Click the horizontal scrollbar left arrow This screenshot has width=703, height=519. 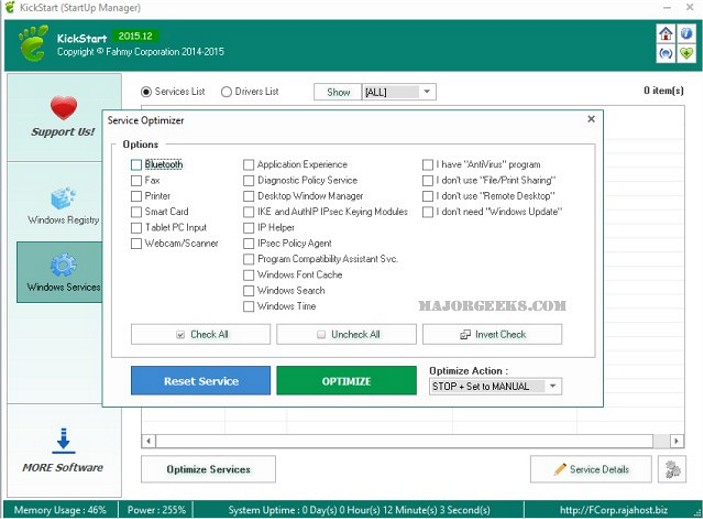(148, 441)
